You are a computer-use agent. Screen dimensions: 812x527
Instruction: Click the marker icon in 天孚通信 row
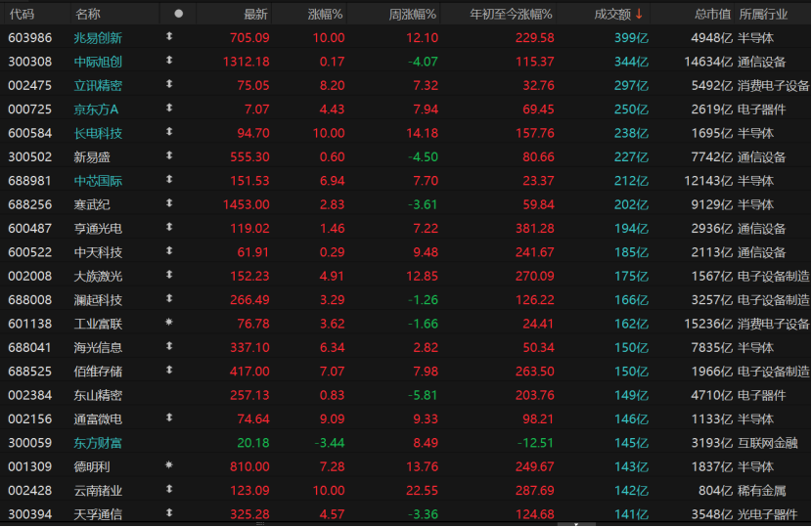(169, 513)
